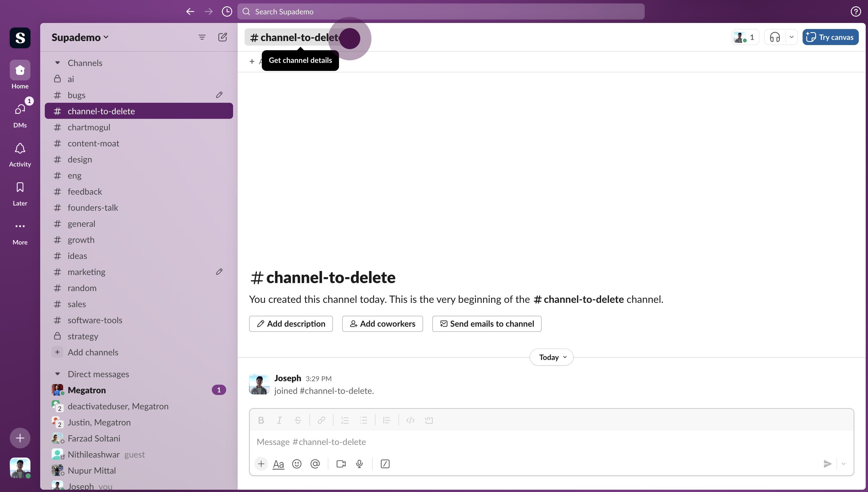
Task: Open the Today date dropdown
Action: pos(552,357)
